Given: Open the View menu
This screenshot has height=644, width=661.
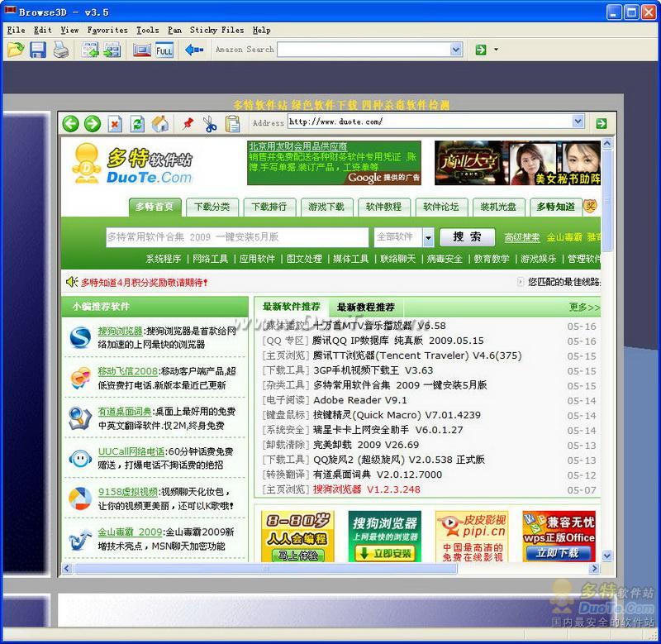Looking at the screenshot, I should point(69,30).
